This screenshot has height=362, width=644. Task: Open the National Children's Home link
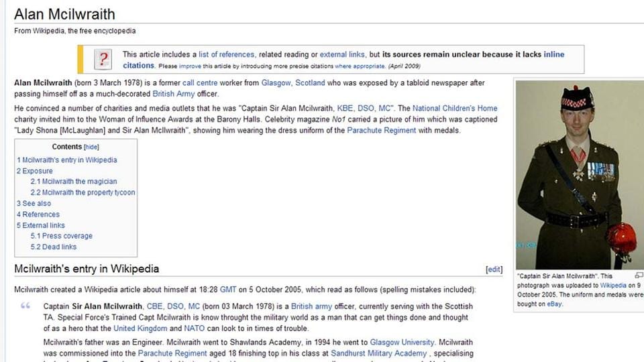[455, 109]
